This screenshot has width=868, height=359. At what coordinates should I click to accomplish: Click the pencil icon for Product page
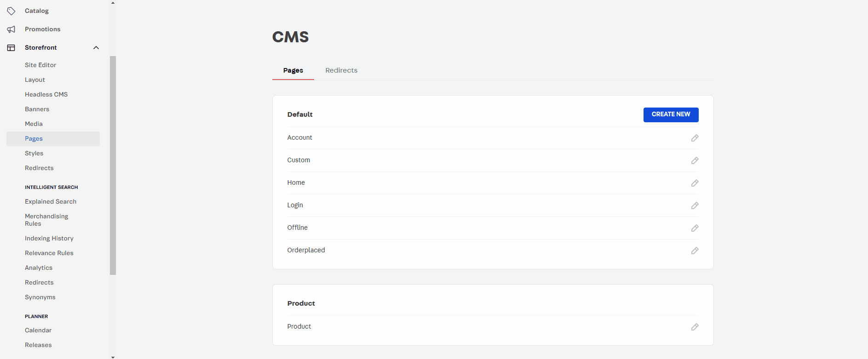(x=695, y=327)
